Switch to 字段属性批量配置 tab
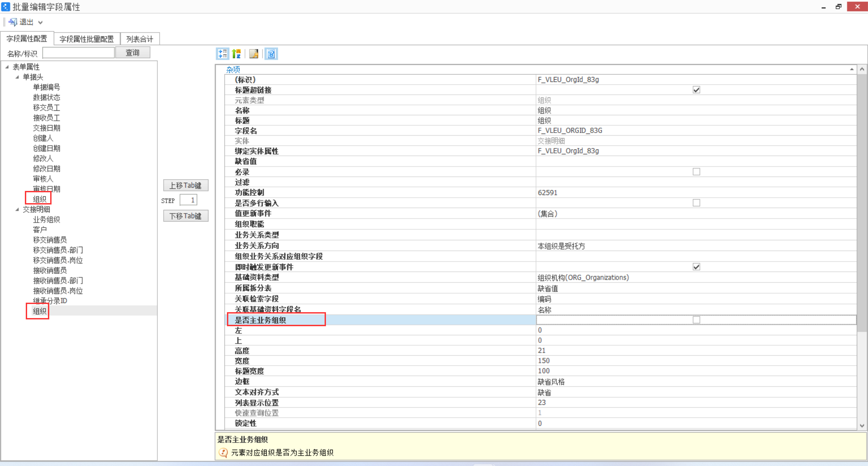868x466 pixels. pyautogui.click(x=87, y=39)
